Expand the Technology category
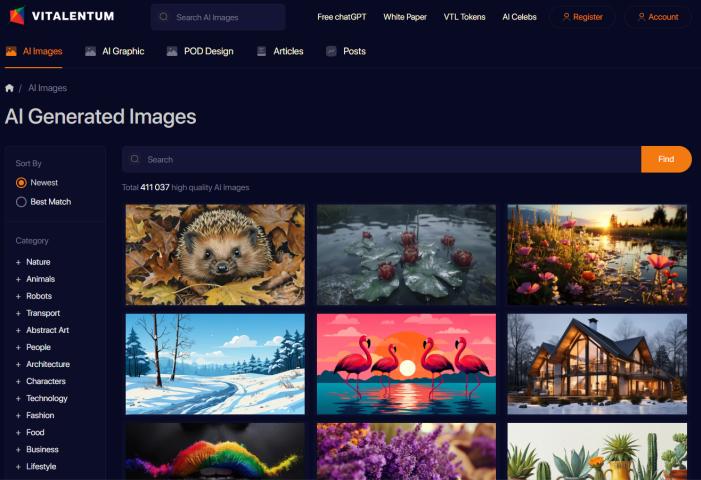 click(x=18, y=398)
